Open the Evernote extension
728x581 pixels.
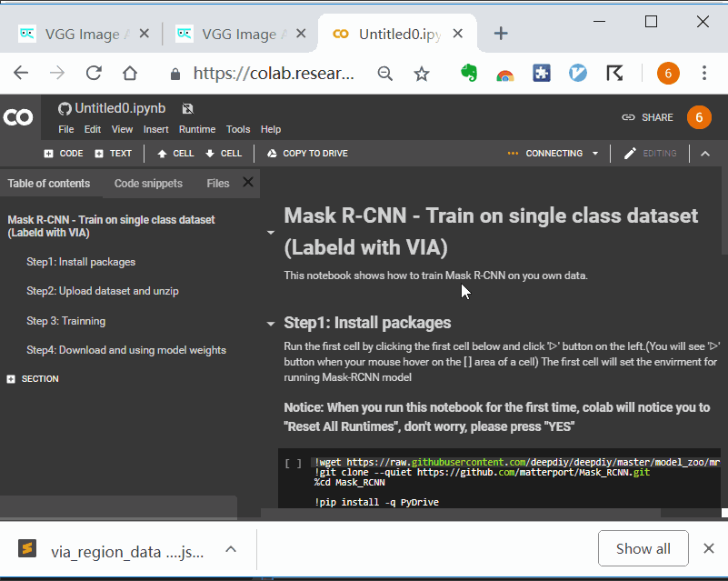469,73
